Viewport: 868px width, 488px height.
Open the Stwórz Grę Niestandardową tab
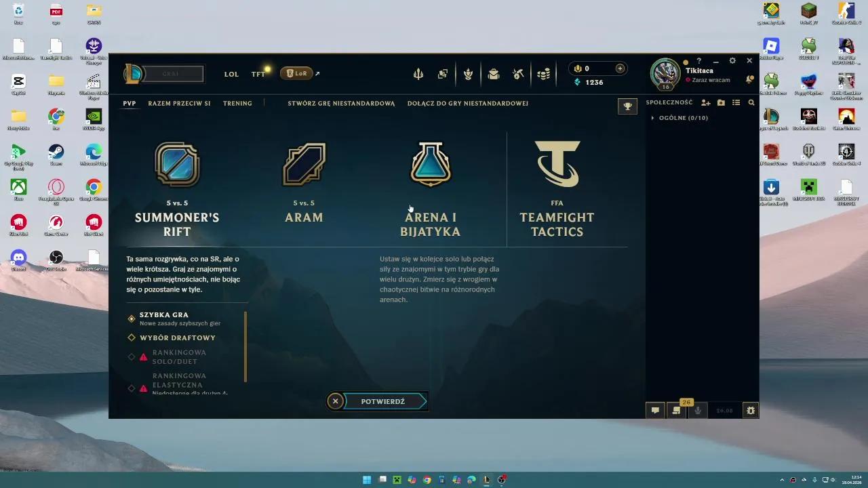pyautogui.click(x=341, y=104)
